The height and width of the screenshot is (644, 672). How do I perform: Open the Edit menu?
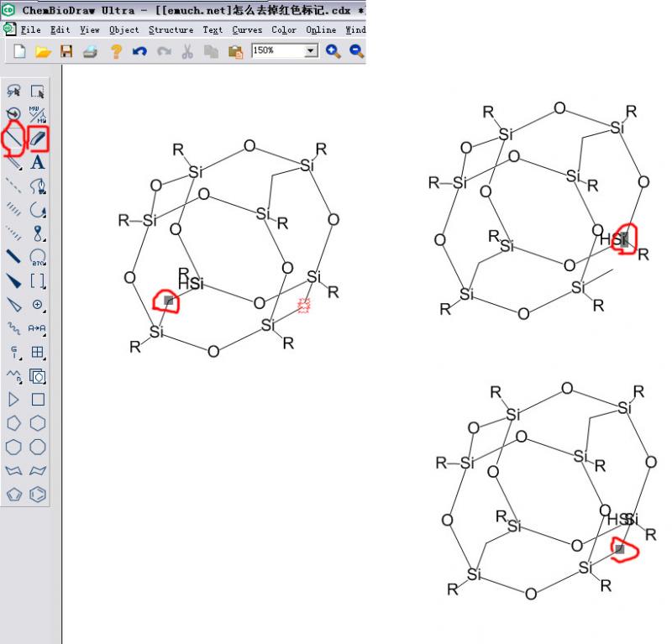(60, 29)
